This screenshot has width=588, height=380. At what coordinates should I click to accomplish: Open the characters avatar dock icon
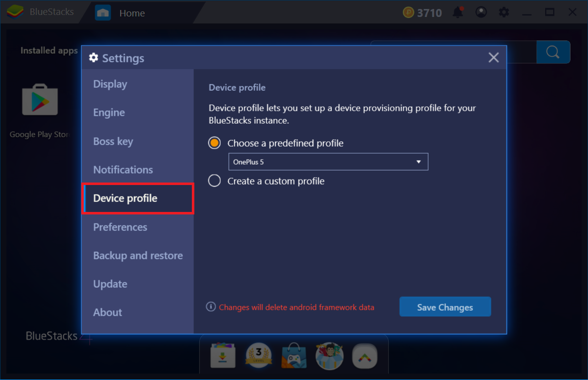tap(329, 355)
